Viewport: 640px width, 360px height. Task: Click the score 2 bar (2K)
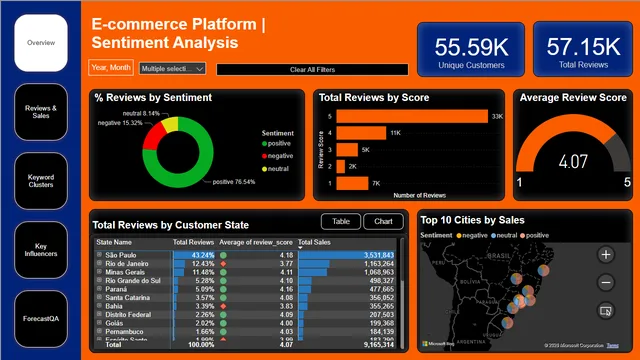[x=340, y=167]
